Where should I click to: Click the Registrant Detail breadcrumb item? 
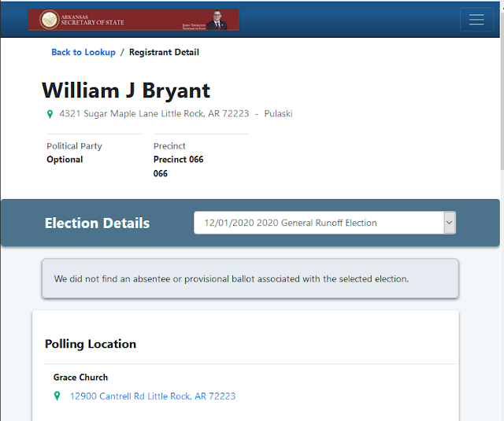pos(164,52)
